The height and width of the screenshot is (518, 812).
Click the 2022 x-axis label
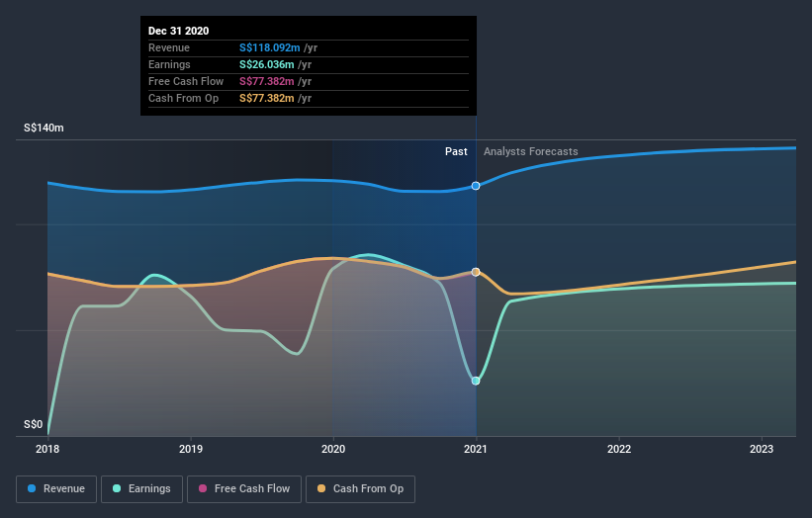click(619, 449)
